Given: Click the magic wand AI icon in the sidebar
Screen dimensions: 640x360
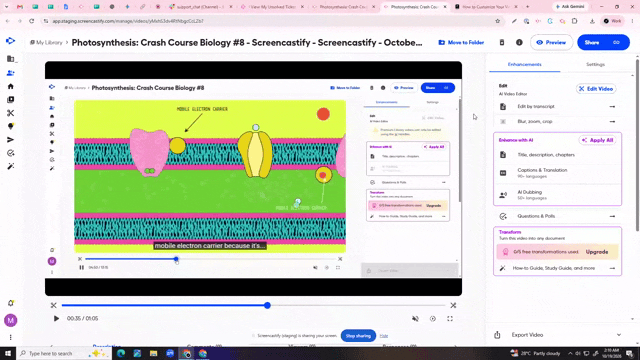Looking at the screenshot, I should coord(11,166).
